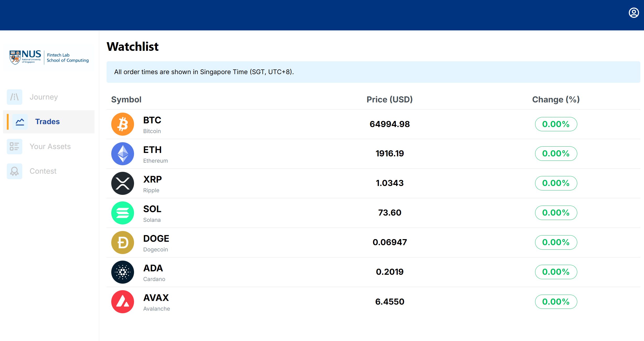
Task: Go to Your Assets page
Action: point(49,146)
